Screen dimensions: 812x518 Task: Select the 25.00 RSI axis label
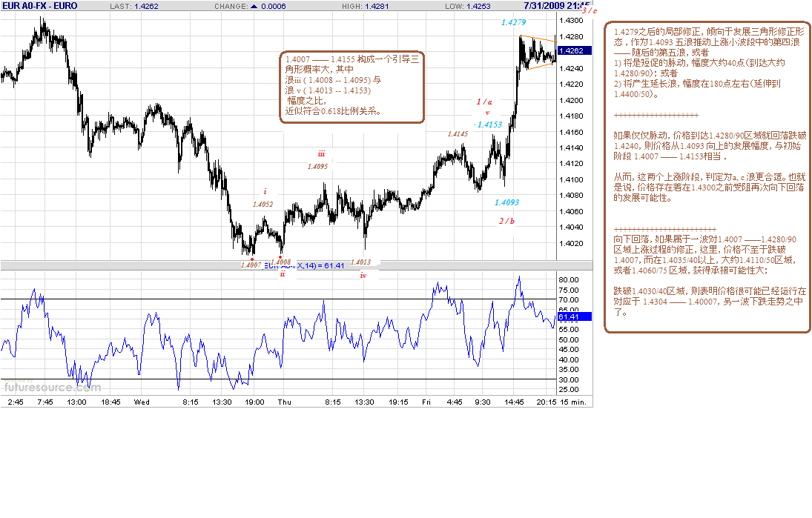coord(569,389)
